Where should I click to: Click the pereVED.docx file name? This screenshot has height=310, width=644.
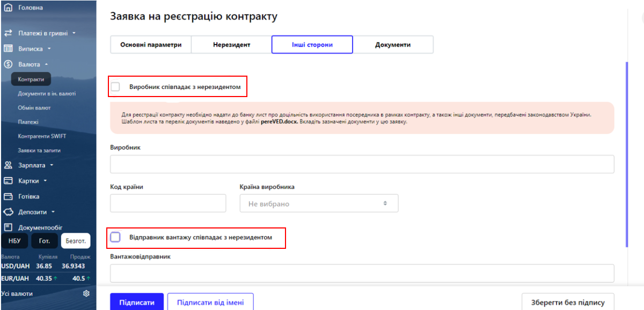[x=279, y=122]
